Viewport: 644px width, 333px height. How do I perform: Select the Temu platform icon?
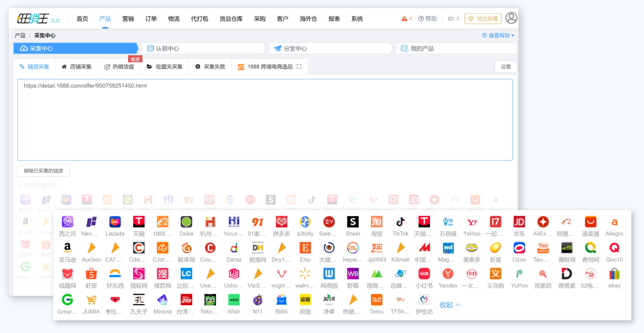(x=377, y=300)
